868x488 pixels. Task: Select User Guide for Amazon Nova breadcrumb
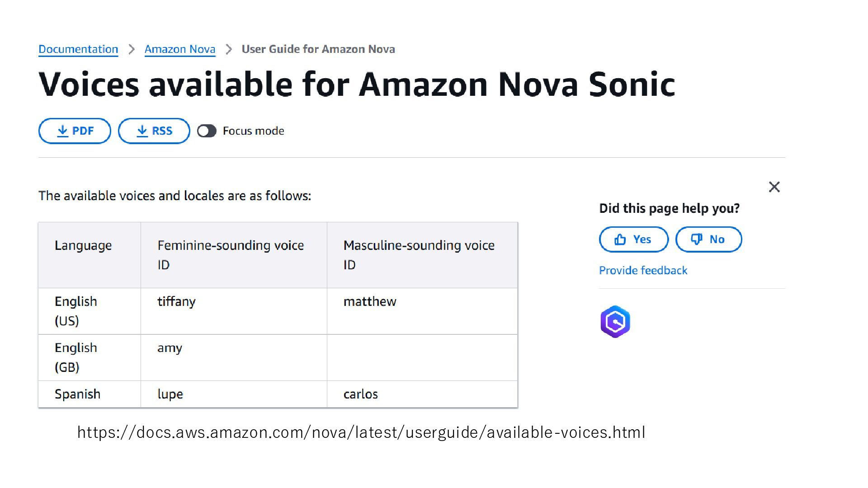point(318,49)
